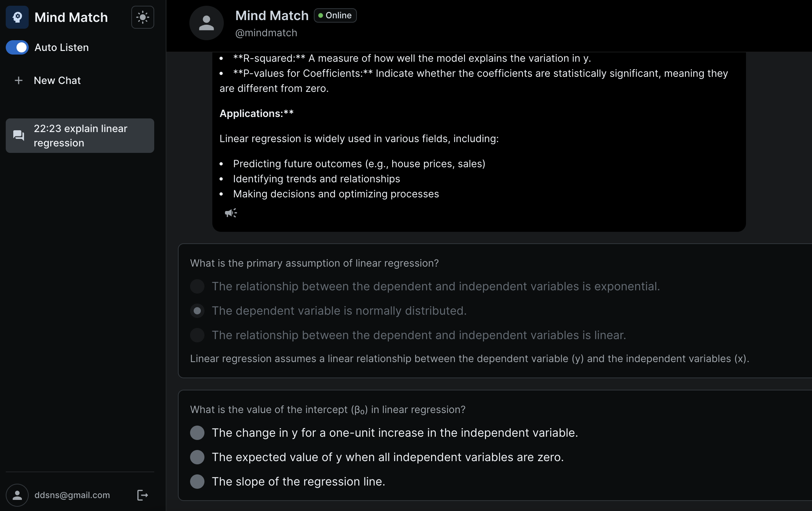The width and height of the screenshot is (812, 511).
Task: Click the Online status badge
Action: click(x=335, y=15)
